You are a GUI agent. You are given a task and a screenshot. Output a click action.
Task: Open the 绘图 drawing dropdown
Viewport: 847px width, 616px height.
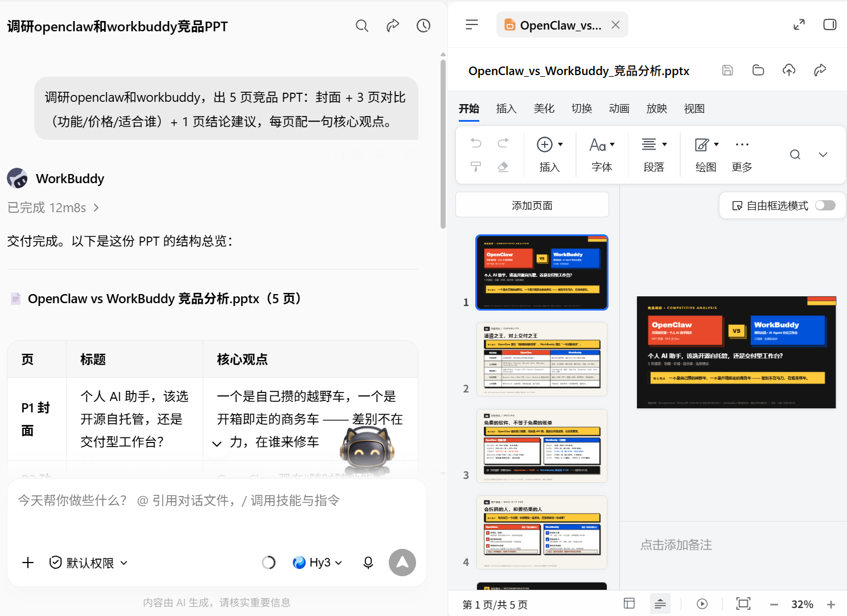tap(706, 155)
